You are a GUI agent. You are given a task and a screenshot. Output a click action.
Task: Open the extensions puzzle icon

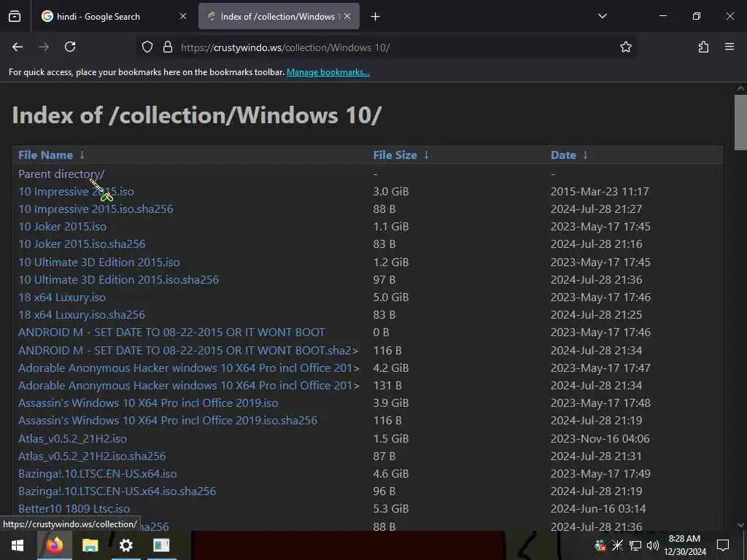click(x=703, y=47)
